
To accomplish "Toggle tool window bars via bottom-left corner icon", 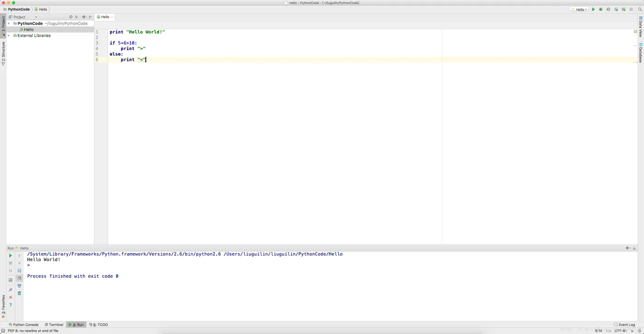I will [3, 331].
